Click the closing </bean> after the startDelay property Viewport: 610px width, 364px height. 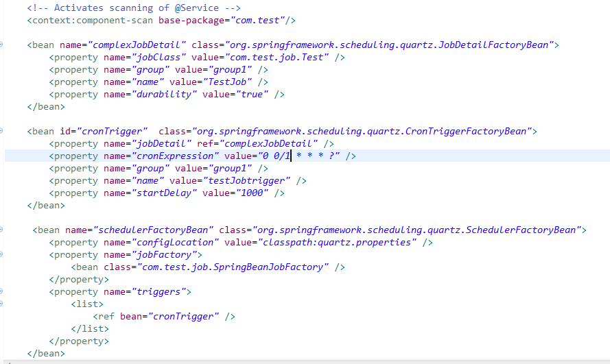pos(46,206)
